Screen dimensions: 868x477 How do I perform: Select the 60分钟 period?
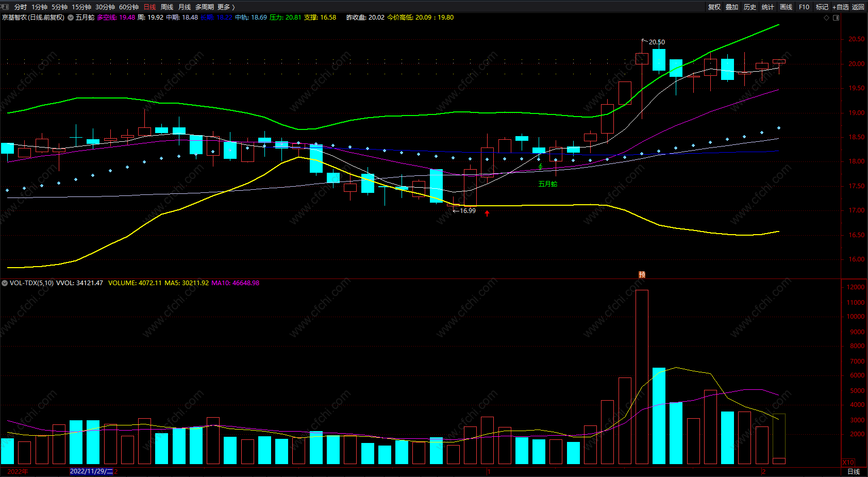click(x=129, y=7)
